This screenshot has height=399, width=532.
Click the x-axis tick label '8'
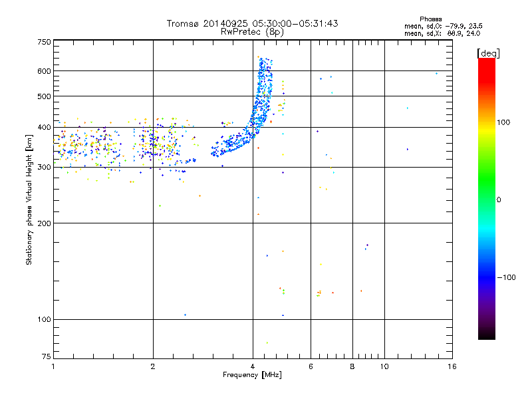352,366
